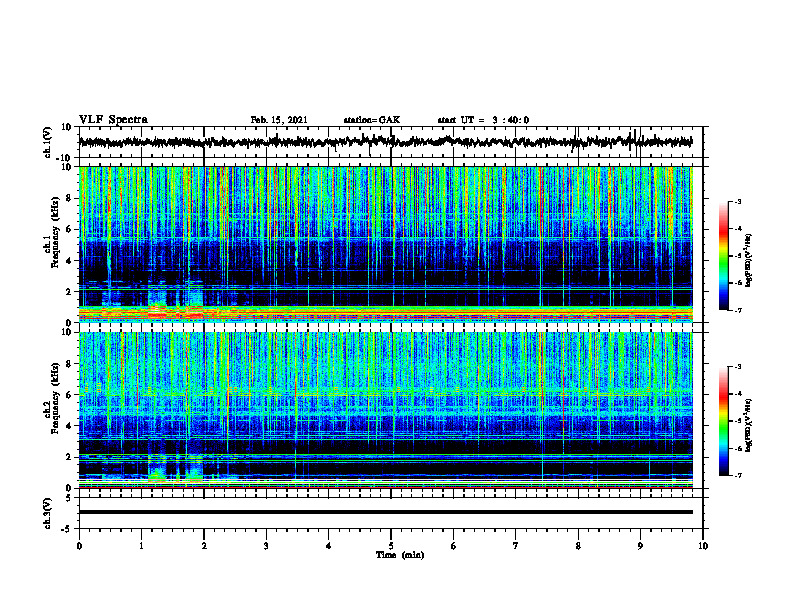Click the "-7" tick on ch.2 colorbar
The image size is (792, 612).
[x=738, y=476]
